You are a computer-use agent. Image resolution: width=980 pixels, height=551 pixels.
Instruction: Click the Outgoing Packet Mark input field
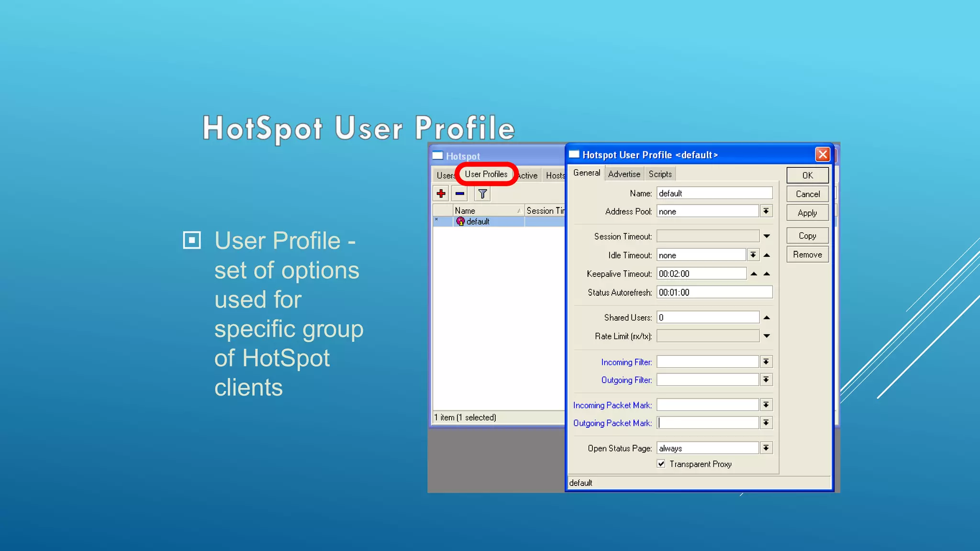click(x=708, y=423)
